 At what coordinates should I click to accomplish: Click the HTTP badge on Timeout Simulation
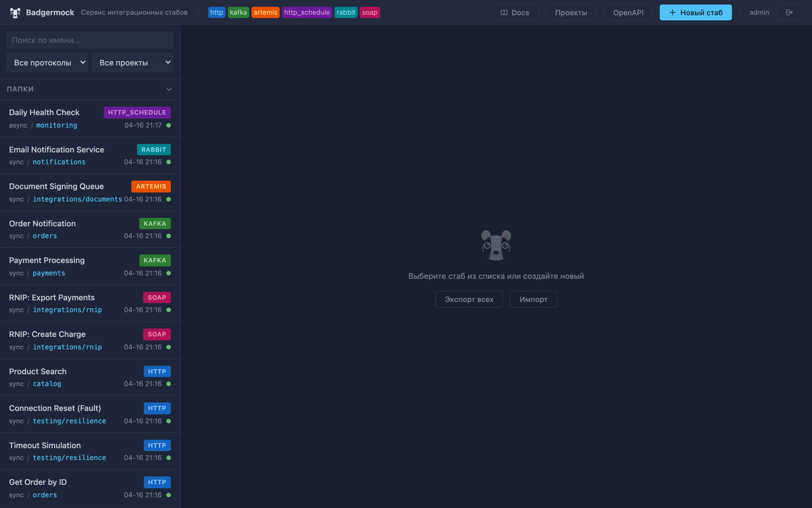coord(157,446)
